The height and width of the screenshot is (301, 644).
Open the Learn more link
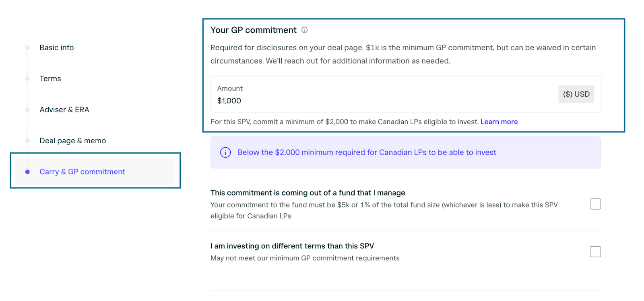pos(499,122)
